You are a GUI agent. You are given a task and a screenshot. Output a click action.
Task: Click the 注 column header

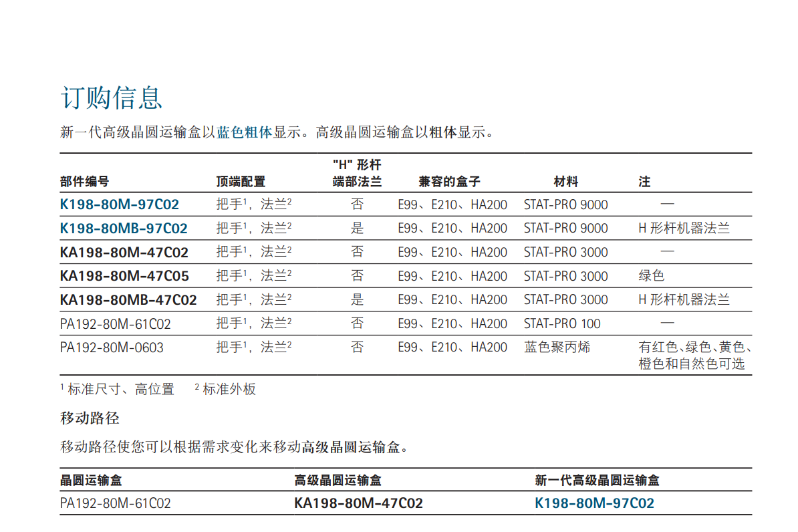tap(644, 181)
